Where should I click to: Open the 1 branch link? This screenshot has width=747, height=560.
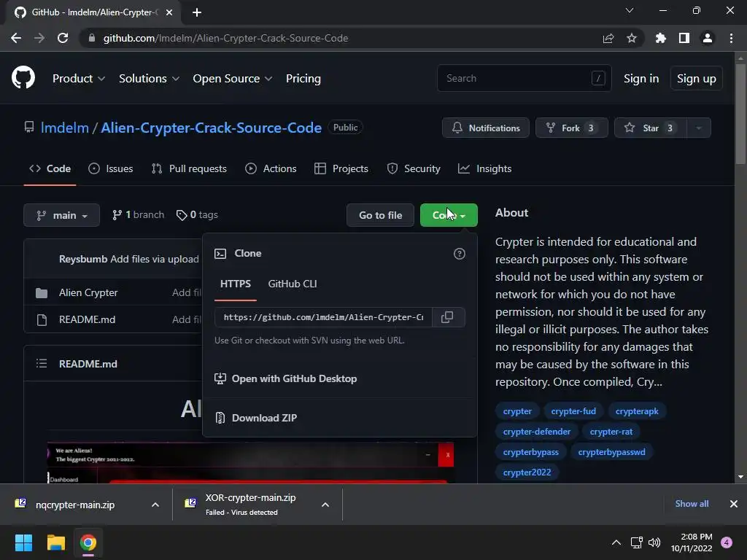[x=138, y=215]
